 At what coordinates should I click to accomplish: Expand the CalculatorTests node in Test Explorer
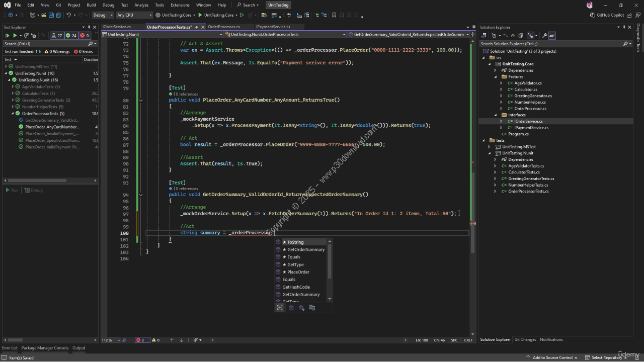[x=13, y=94]
